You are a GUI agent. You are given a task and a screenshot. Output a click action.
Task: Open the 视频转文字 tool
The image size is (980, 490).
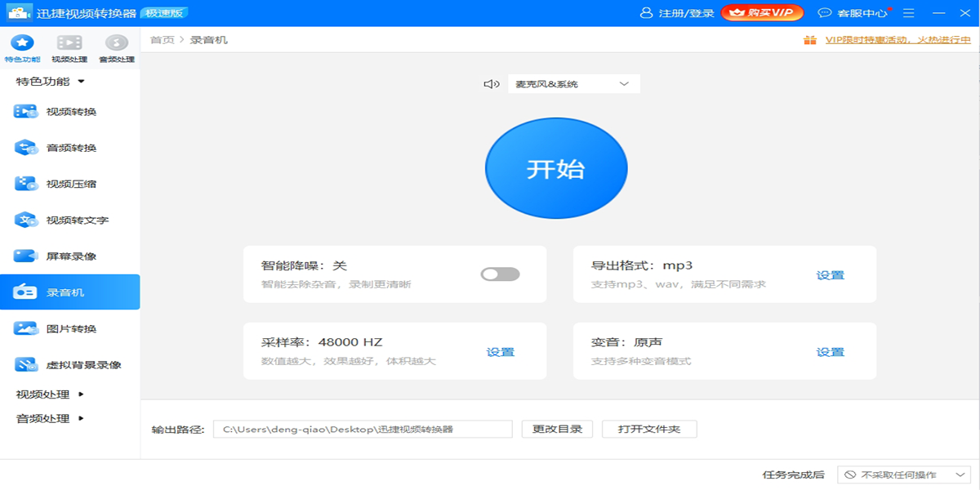pyautogui.click(x=26, y=220)
